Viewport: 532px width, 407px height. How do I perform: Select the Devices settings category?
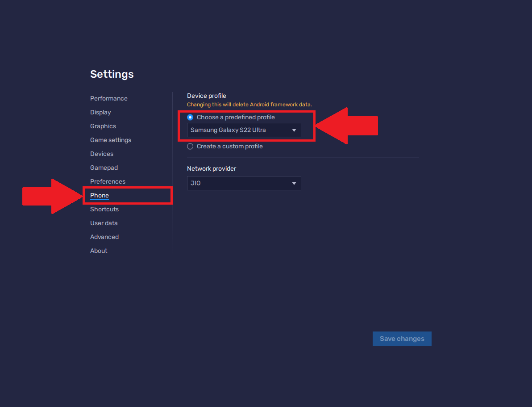[x=101, y=154]
